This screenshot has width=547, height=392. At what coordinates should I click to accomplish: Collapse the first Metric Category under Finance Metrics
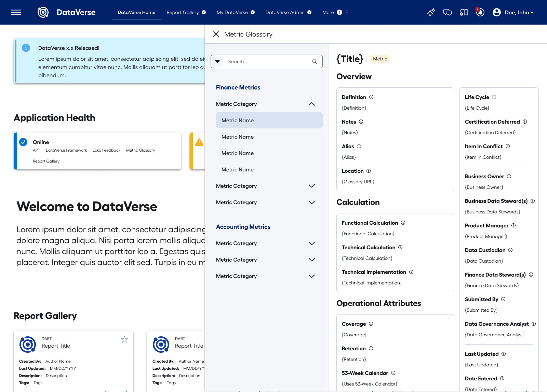(311, 104)
